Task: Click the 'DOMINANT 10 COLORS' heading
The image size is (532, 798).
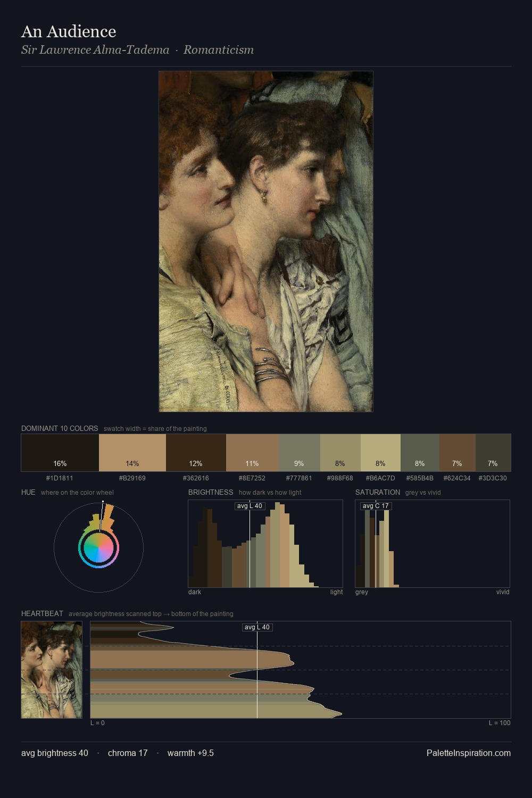Action: (x=60, y=428)
